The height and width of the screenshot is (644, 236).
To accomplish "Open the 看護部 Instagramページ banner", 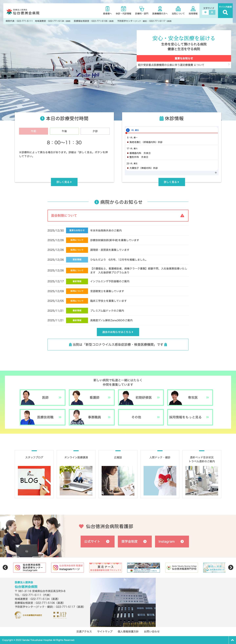I will pos(68,567).
